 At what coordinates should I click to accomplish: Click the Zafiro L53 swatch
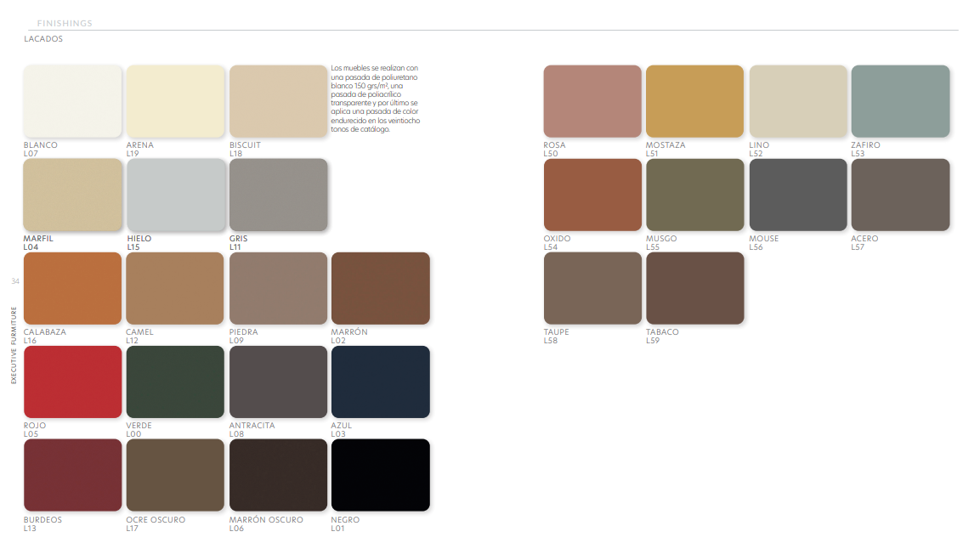click(900, 101)
